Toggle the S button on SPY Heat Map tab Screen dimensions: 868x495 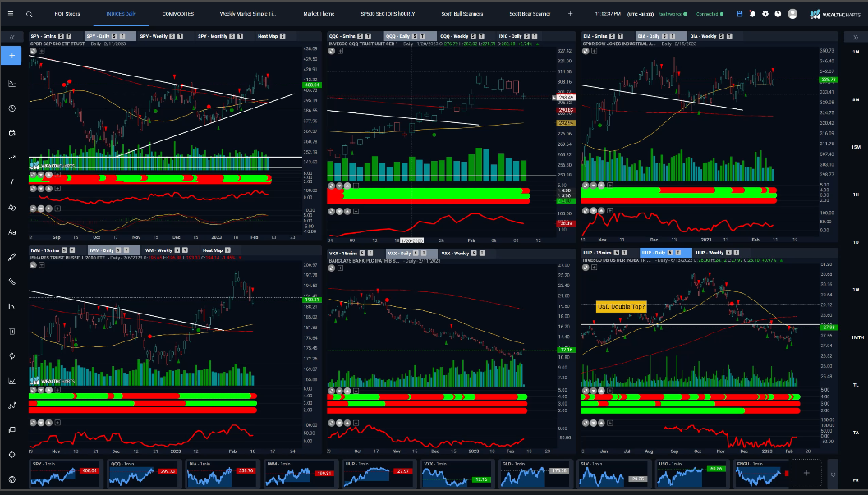coord(282,36)
